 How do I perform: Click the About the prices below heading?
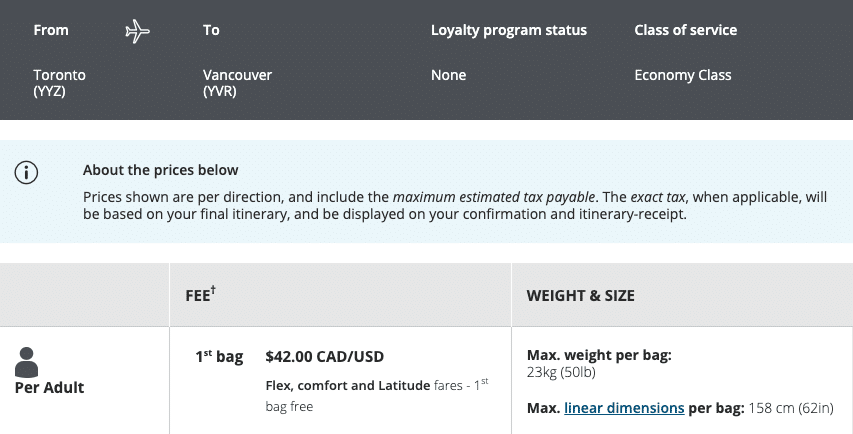[161, 170]
